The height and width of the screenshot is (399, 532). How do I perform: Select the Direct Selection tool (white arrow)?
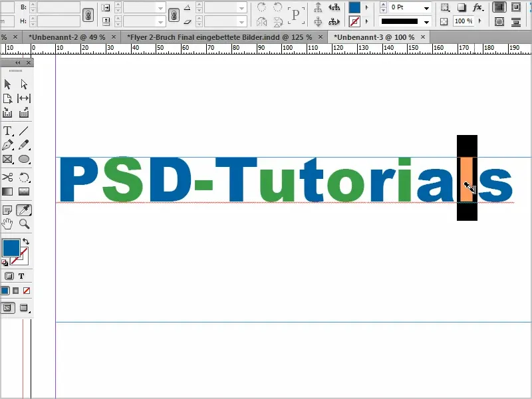pyautogui.click(x=24, y=84)
